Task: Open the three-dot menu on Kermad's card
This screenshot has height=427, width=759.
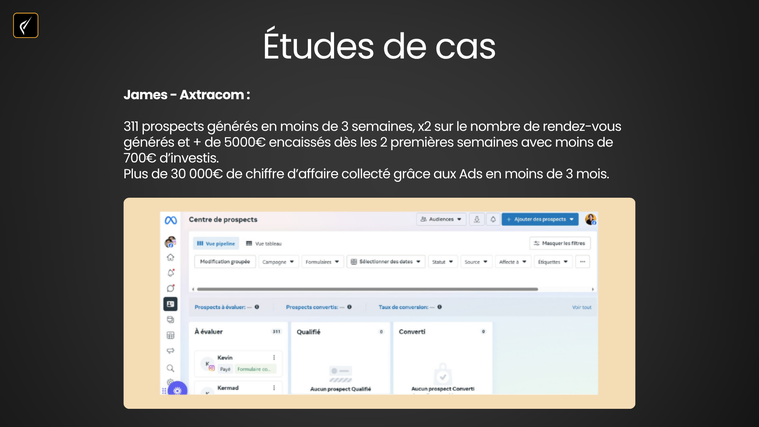Action: [274, 388]
